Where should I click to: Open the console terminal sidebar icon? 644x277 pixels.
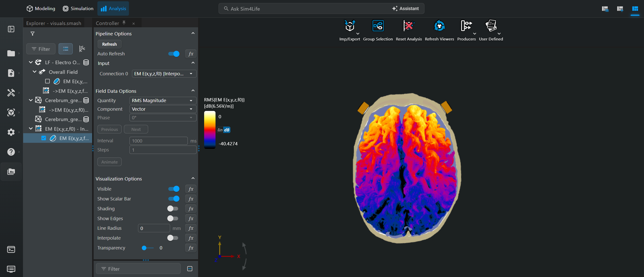pos(11,249)
